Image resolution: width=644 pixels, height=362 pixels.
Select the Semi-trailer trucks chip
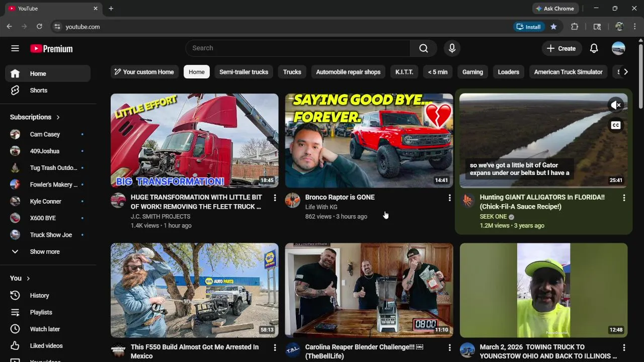(x=244, y=72)
